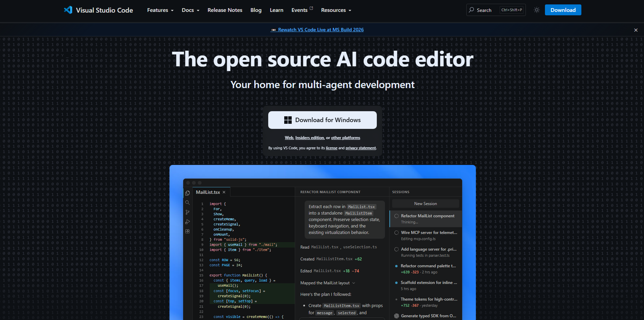The image size is (644, 320).
Task: Open the Release Notes page
Action: tap(225, 10)
